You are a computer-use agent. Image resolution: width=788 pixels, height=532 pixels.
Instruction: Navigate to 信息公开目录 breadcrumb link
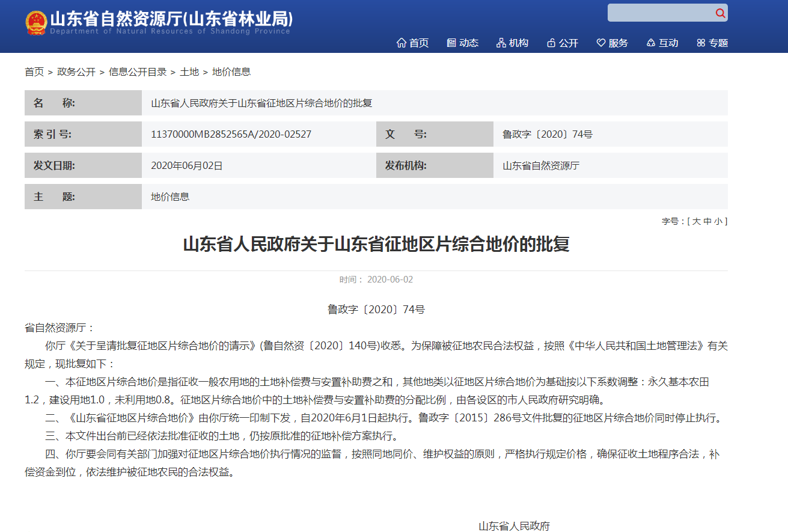pyautogui.click(x=138, y=72)
